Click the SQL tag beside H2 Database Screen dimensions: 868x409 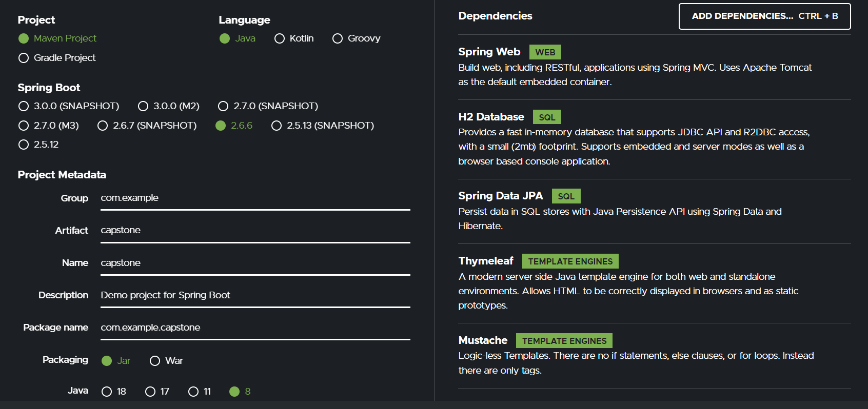click(547, 117)
